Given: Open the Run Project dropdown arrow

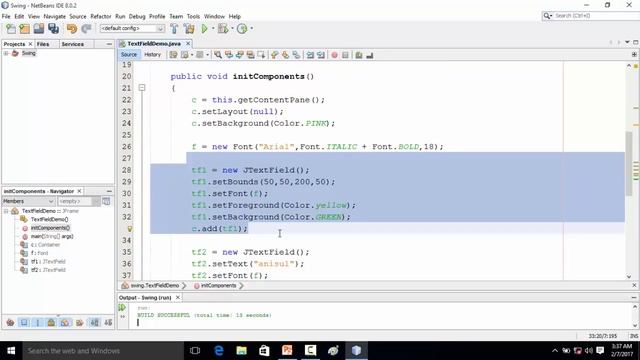Looking at the screenshot, I should [x=213, y=29].
